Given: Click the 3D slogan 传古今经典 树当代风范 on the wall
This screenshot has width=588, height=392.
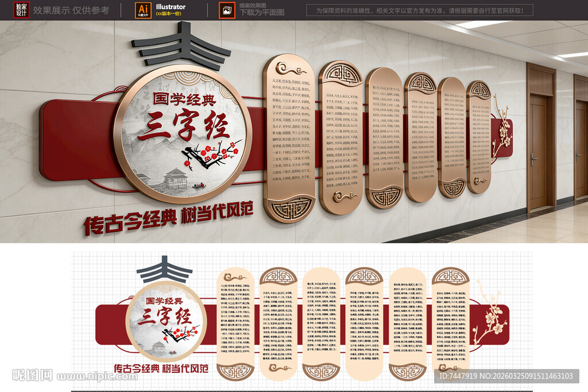Looking at the screenshot, I should 168,218.
